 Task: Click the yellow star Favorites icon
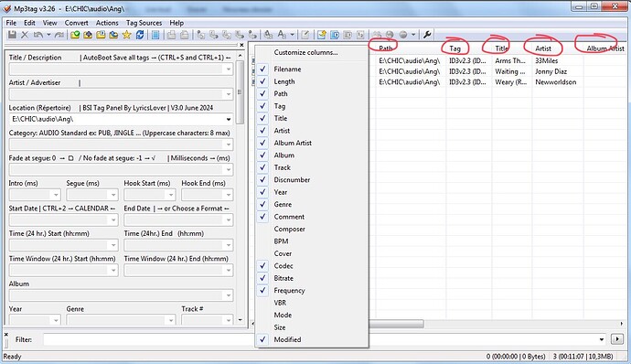click(127, 35)
